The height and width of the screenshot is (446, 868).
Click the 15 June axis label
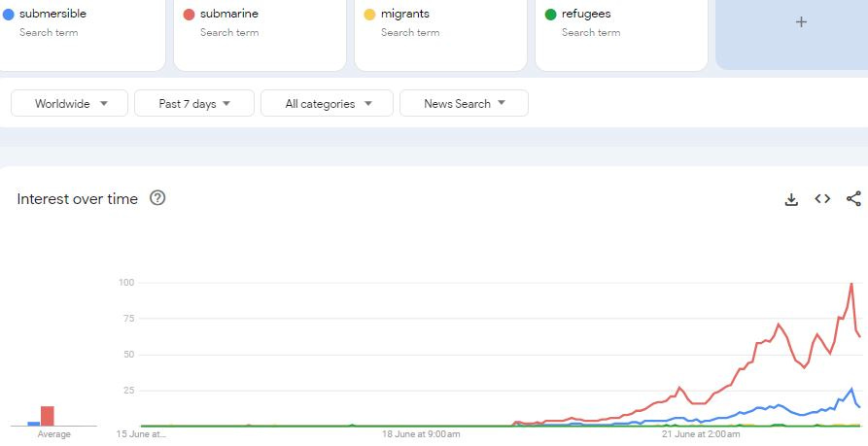[x=141, y=434]
